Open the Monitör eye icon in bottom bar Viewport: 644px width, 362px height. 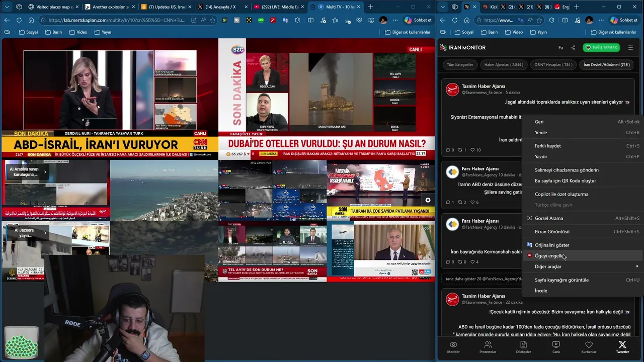click(x=453, y=347)
